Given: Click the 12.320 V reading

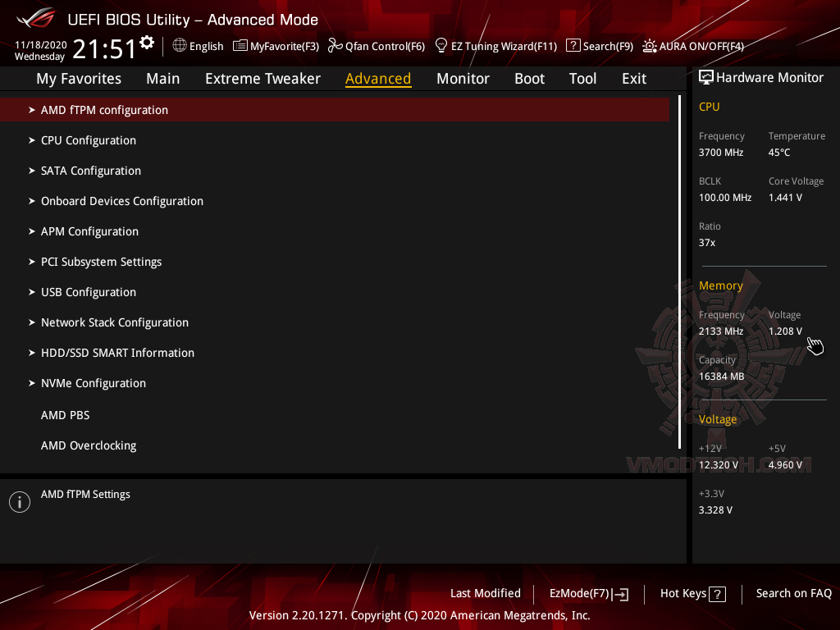Looking at the screenshot, I should tap(718, 464).
